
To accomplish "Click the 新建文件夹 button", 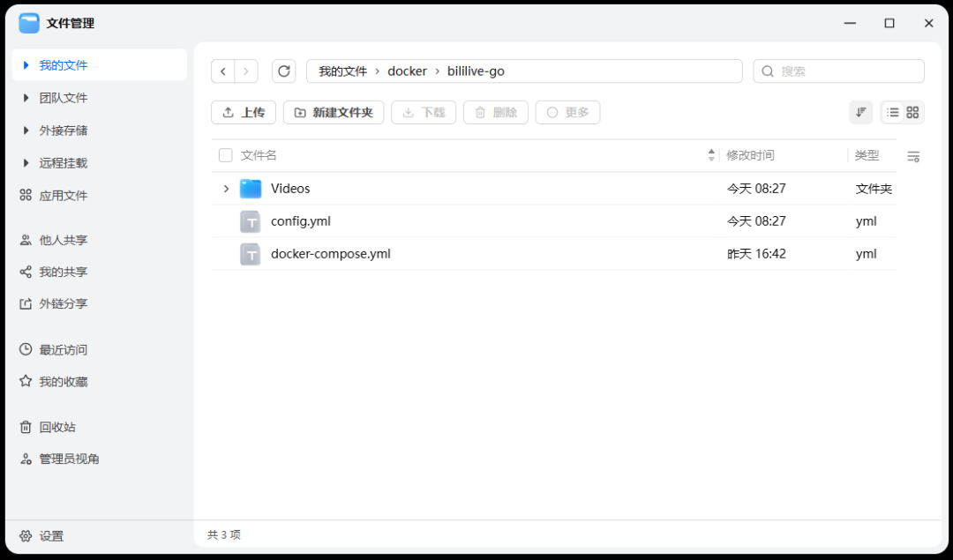I will pyautogui.click(x=333, y=112).
